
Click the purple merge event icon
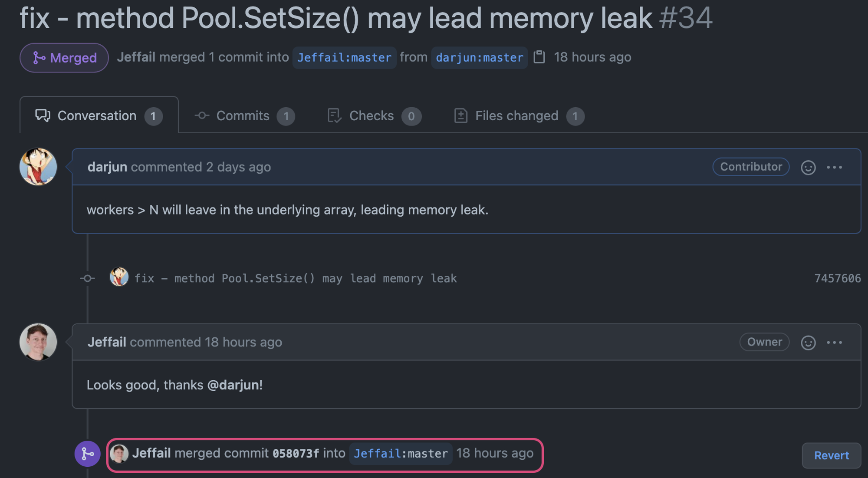[x=88, y=454]
